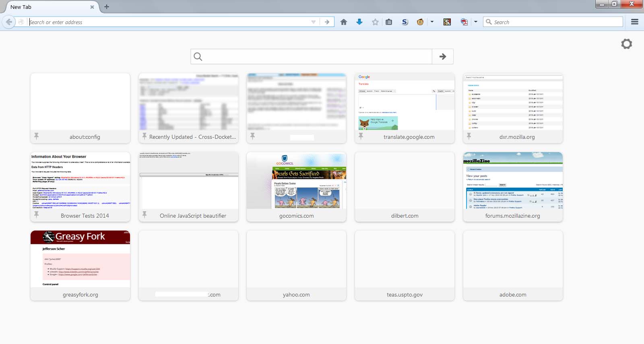Image resolution: width=644 pixels, height=344 pixels.
Task: Open the Greasemonkey monkey icon
Action: pyautogui.click(x=420, y=22)
